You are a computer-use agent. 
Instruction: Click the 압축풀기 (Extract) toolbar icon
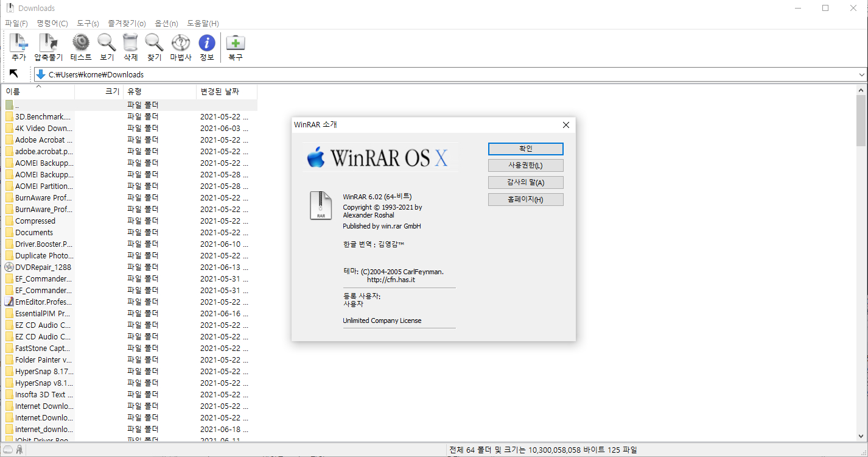48,43
